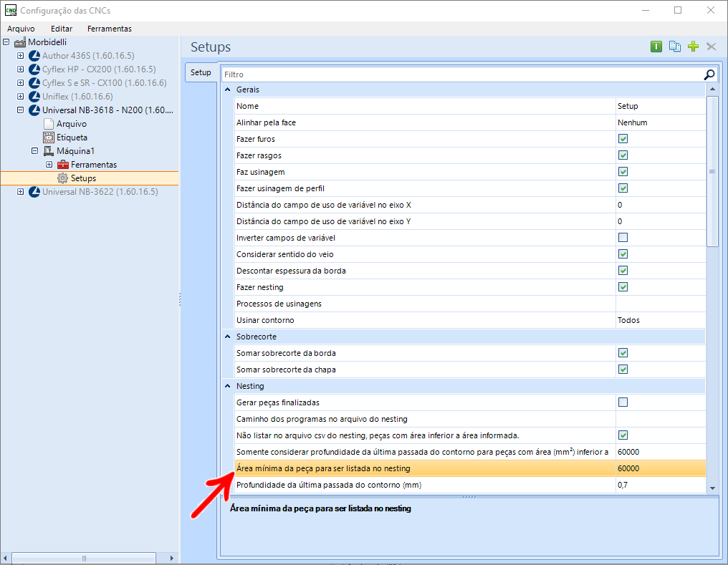Expand the Author 436S node
This screenshot has width=728, height=565.
21,56
